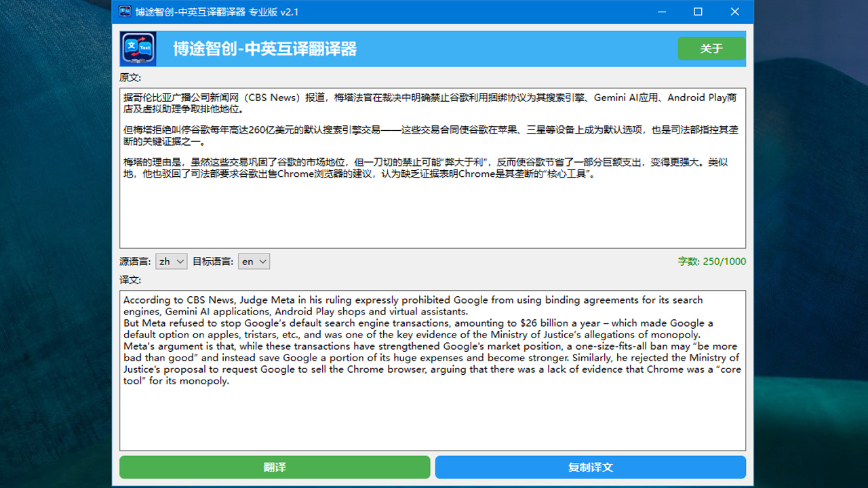Click the 原文 section label
The image size is (868, 488).
pos(130,77)
